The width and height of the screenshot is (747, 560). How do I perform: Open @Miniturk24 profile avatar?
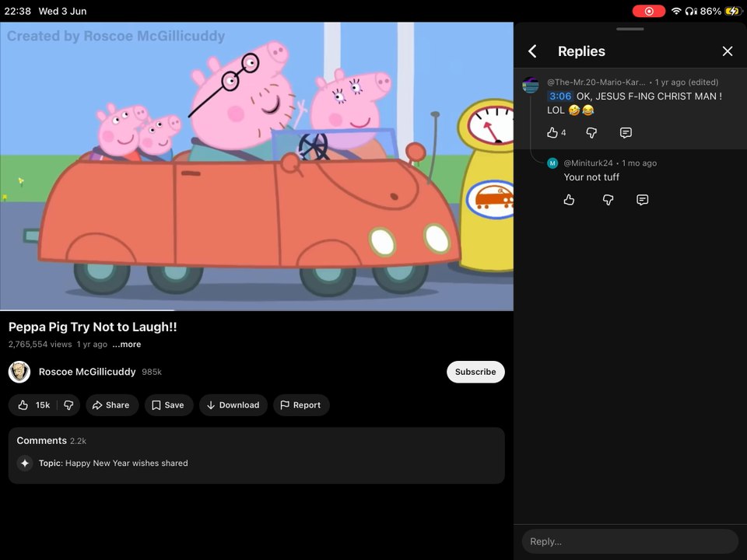(552, 163)
